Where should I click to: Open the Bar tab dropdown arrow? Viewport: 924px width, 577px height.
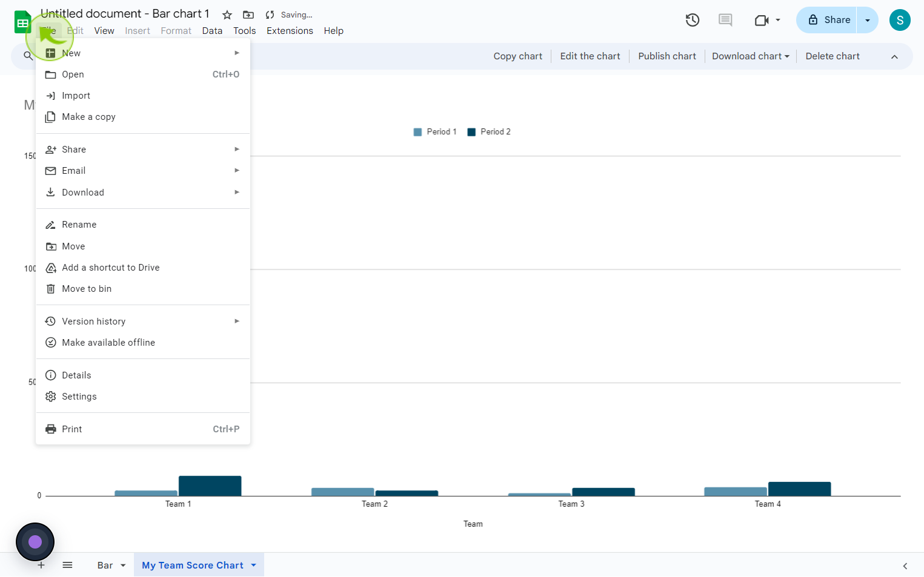(x=123, y=565)
